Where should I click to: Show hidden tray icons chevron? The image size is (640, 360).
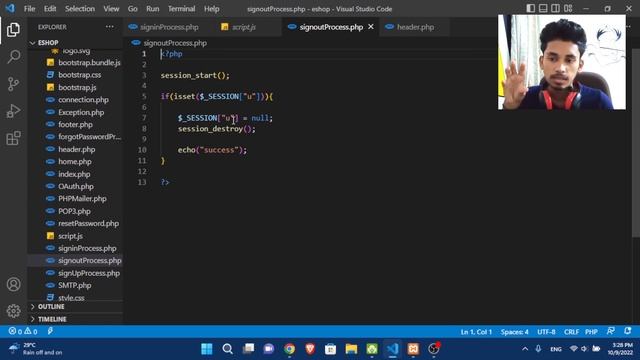pyautogui.click(x=525, y=349)
